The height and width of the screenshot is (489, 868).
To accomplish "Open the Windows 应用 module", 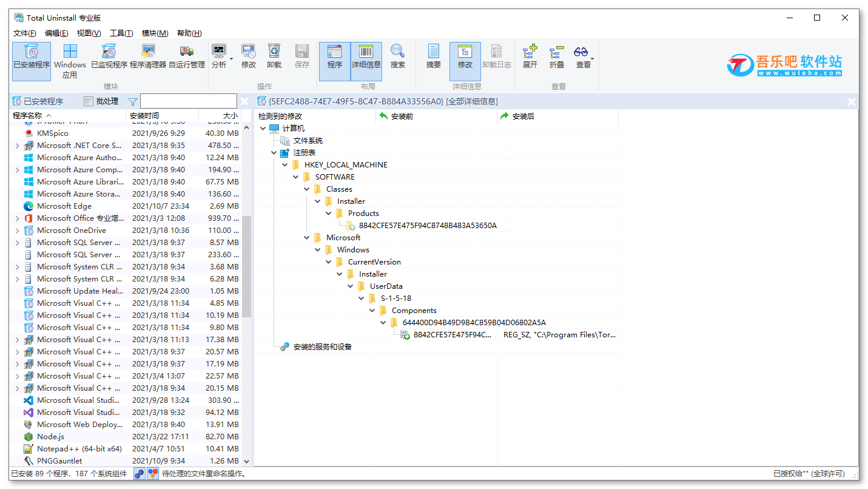I will tap(70, 61).
